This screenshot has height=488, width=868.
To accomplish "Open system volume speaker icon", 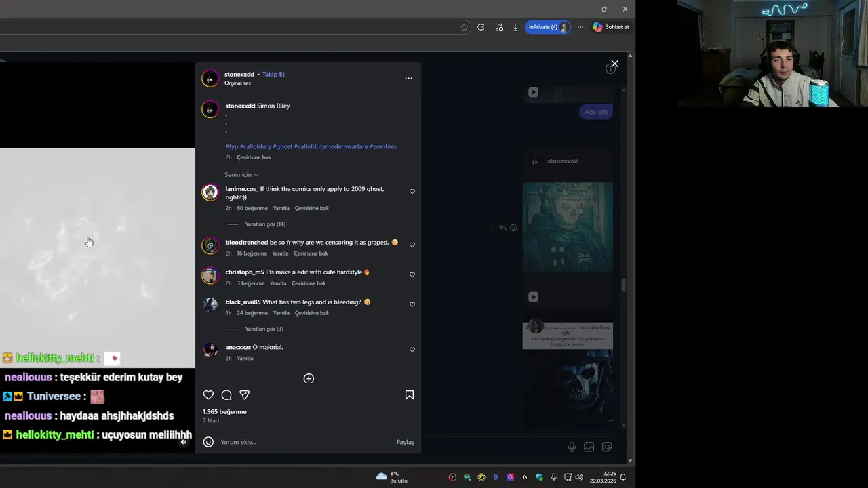I will tap(579, 477).
